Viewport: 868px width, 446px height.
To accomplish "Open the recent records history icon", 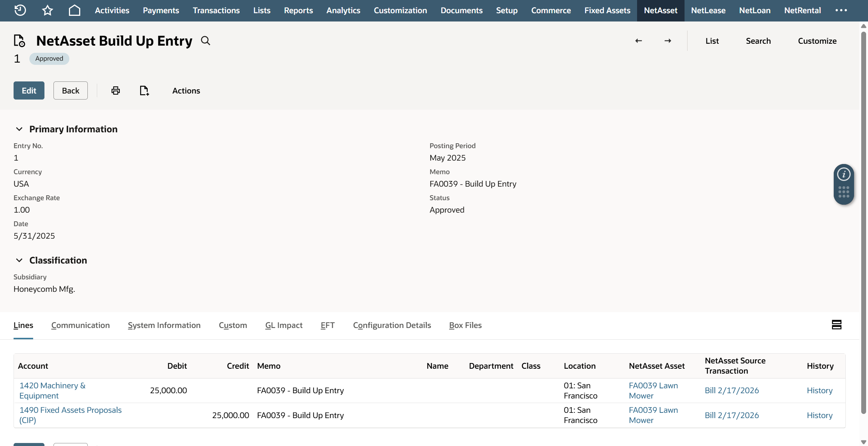I will (x=20, y=10).
